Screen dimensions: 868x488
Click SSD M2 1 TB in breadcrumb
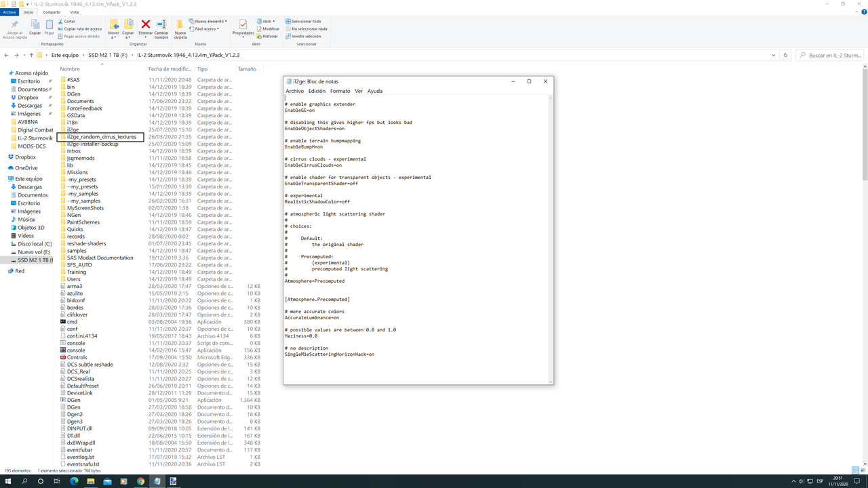[108, 55]
